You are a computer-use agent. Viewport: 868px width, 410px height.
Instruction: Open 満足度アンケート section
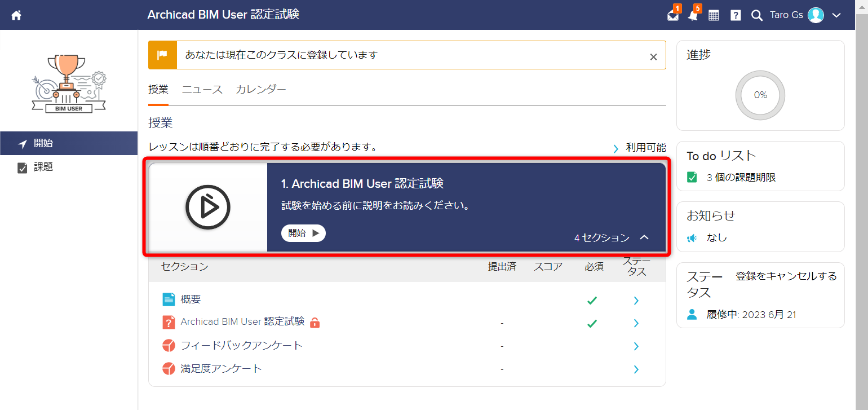coord(221,369)
